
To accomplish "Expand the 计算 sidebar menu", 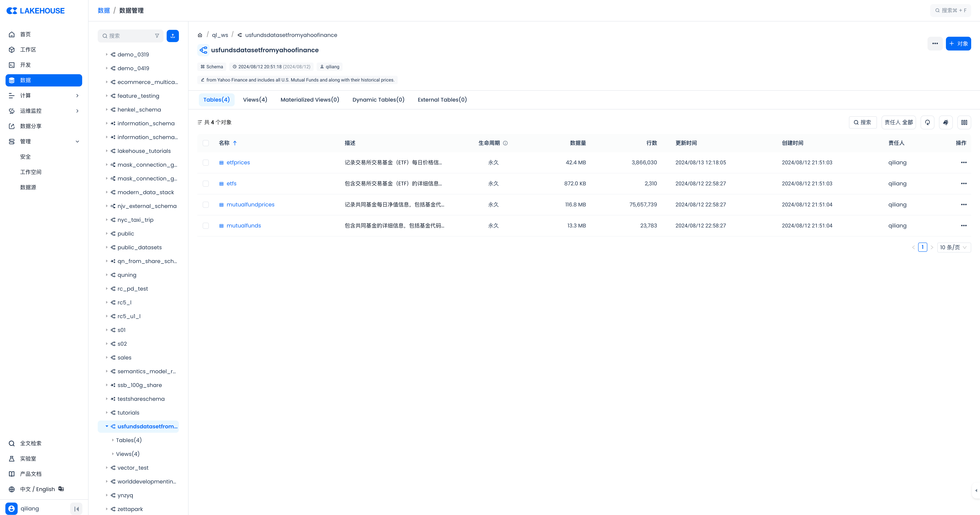I will click(x=44, y=95).
